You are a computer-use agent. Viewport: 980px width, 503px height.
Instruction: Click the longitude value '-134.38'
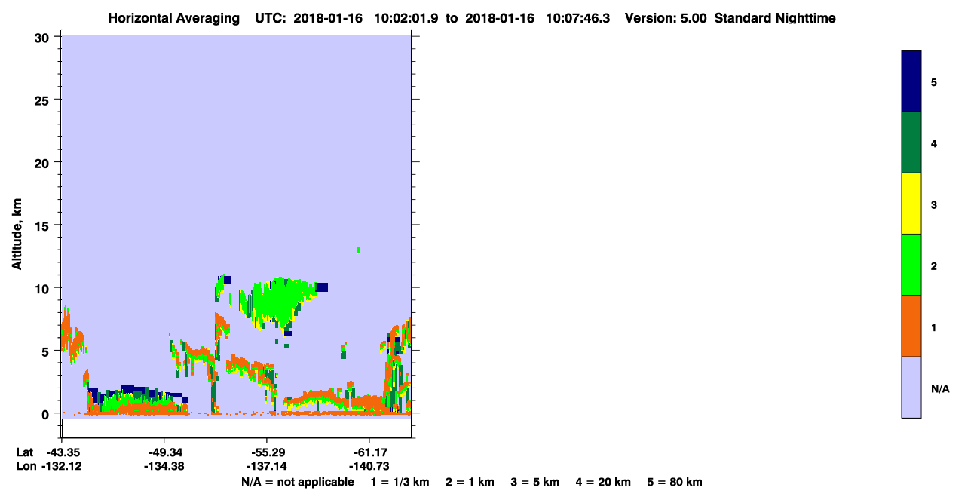click(x=164, y=466)
